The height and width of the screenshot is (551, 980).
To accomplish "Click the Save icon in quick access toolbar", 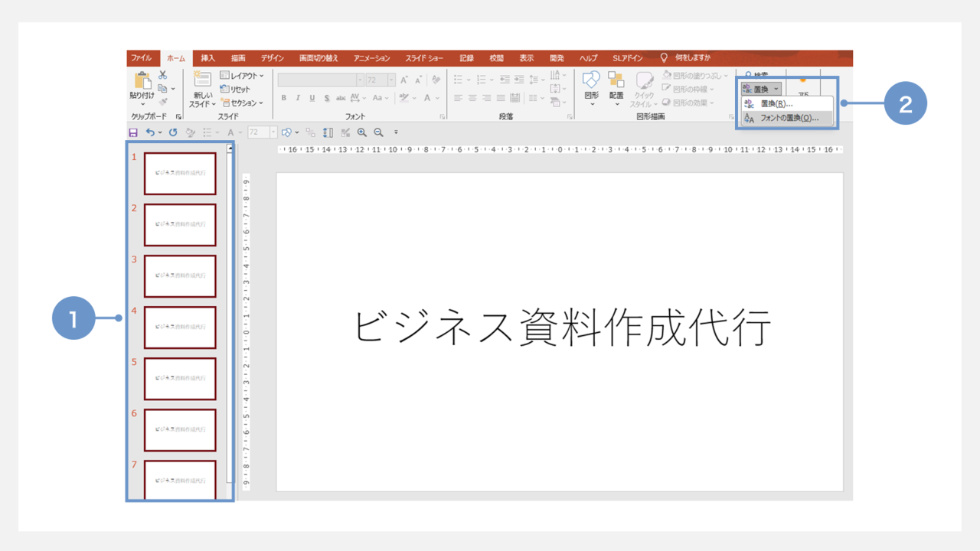I will point(133,132).
